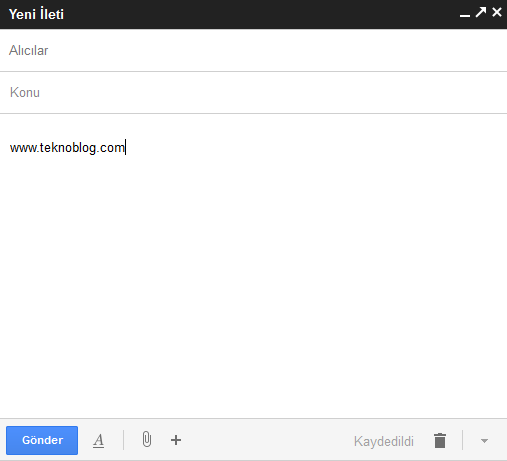
Task: Open text formatting options (underlined A)
Action: (x=98, y=441)
